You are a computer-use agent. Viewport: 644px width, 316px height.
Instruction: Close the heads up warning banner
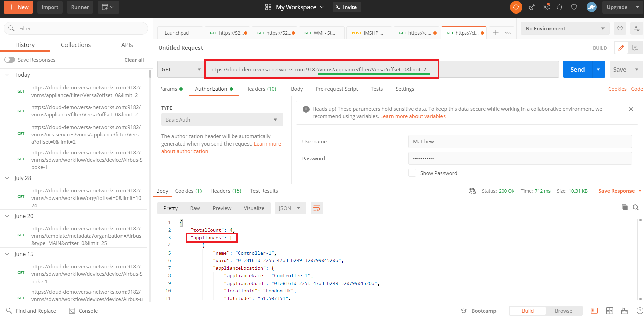pos(631,109)
